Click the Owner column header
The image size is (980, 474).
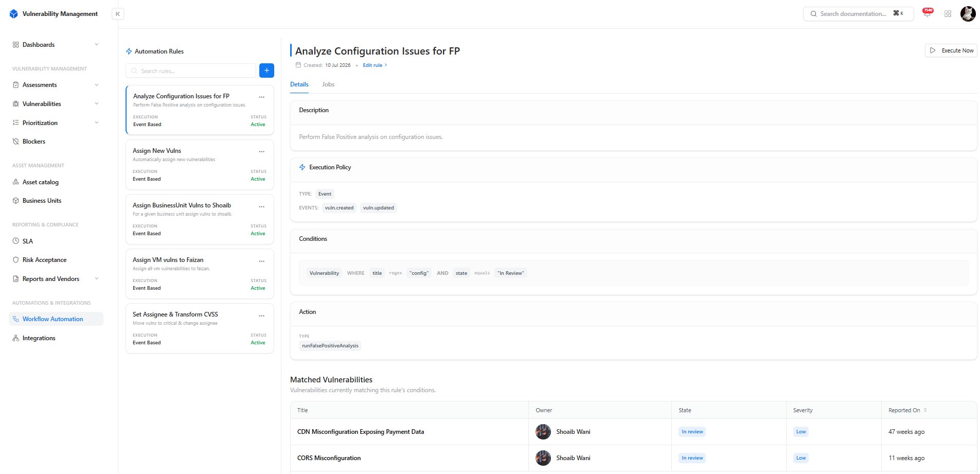click(544, 410)
